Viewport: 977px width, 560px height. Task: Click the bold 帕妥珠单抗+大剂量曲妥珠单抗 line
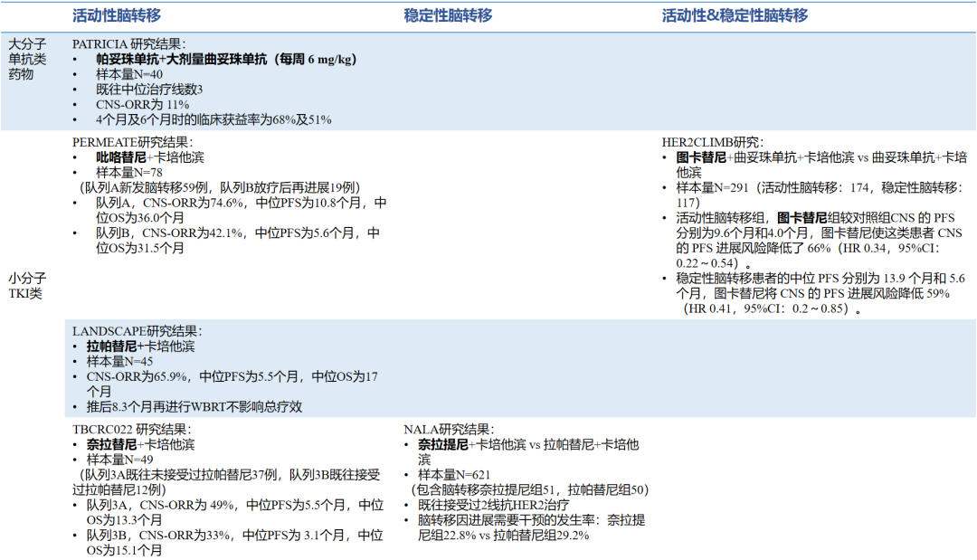226,59
